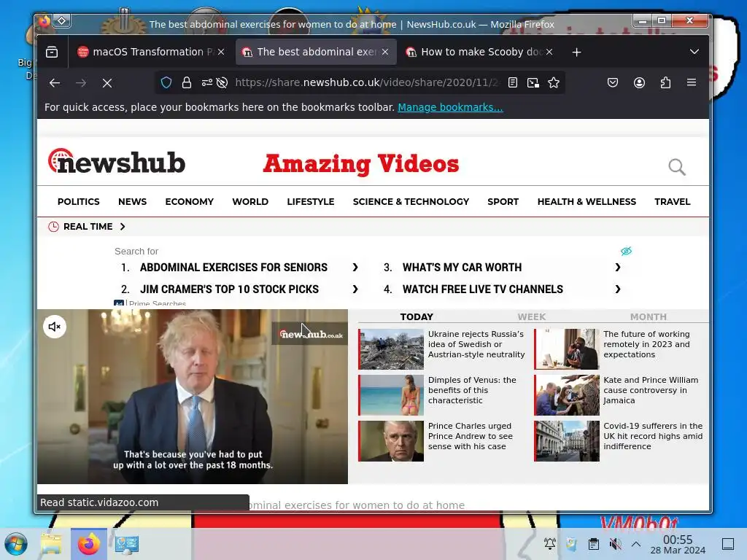
Task: Click the newshub logo
Action: pos(117,161)
